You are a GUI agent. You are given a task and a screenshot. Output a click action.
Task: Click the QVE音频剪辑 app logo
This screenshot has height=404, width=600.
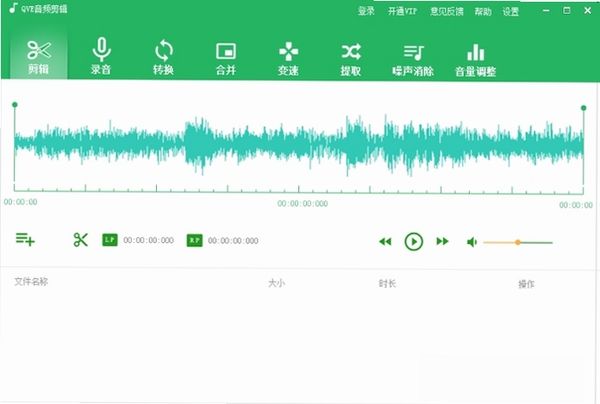pos(38,8)
